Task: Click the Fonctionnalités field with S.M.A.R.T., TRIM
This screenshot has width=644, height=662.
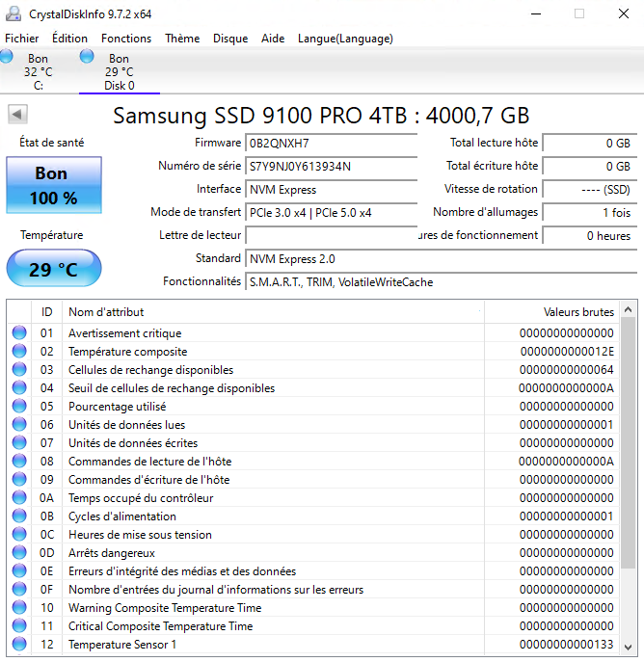Action: point(441,282)
